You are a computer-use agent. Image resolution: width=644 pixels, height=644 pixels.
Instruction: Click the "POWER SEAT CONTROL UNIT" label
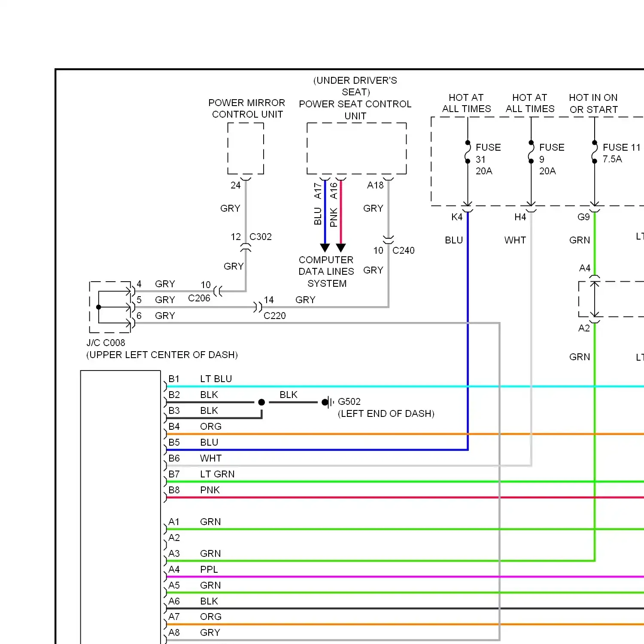[x=355, y=110]
